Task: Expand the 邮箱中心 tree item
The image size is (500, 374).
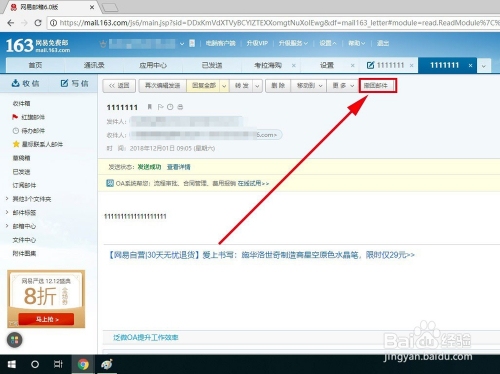Action: (7, 226)
